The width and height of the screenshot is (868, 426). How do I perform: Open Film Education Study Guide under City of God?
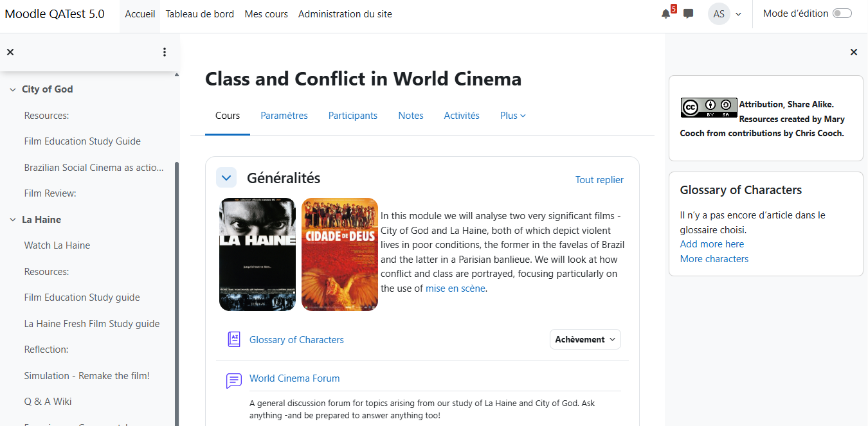82,141
